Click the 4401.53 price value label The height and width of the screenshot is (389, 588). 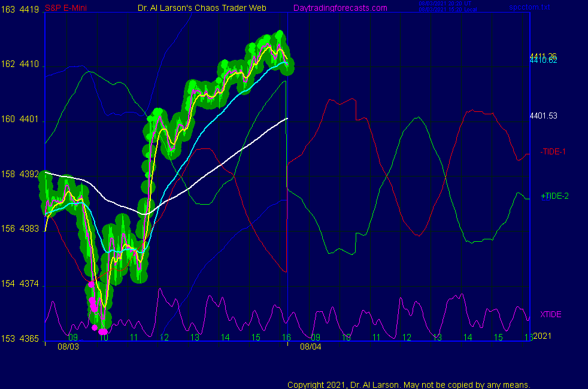543,116
